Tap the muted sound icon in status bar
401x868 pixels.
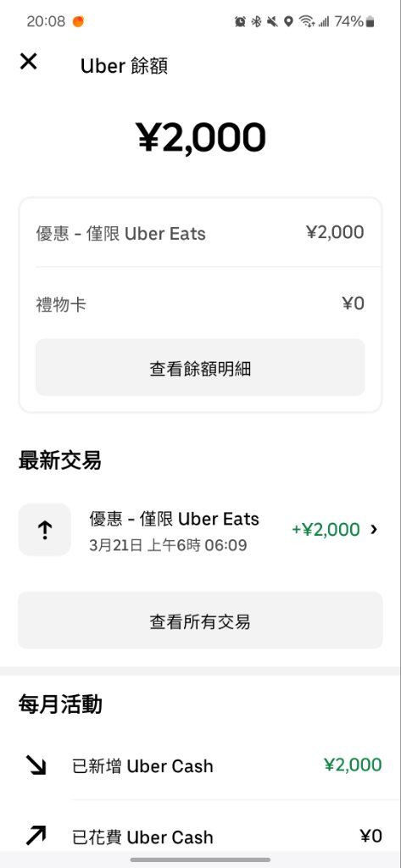pyautogui.click(x=272, y=21)
